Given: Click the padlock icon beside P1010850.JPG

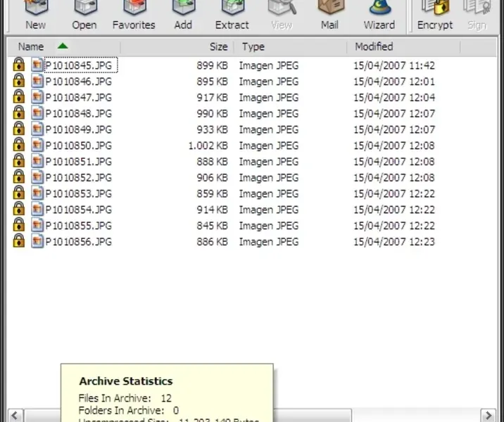Looking at the screenshot, I should (19, 144).
